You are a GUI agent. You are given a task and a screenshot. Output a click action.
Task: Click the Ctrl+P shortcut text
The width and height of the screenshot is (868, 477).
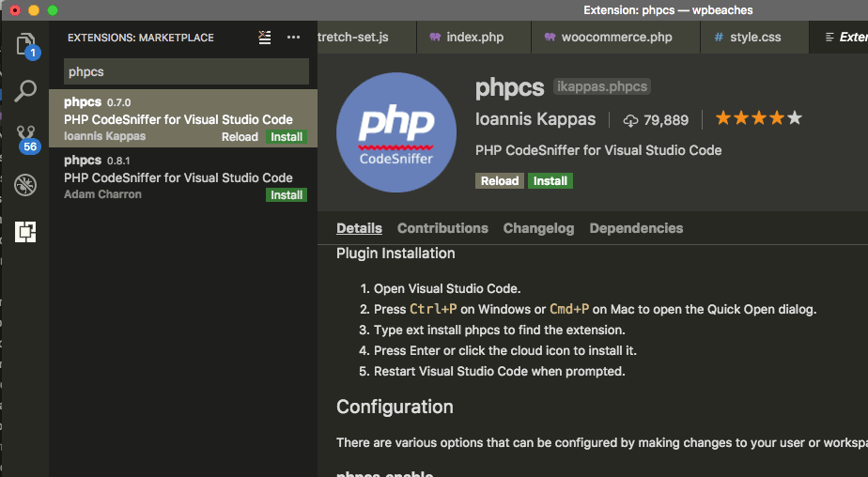pos(433,309)
